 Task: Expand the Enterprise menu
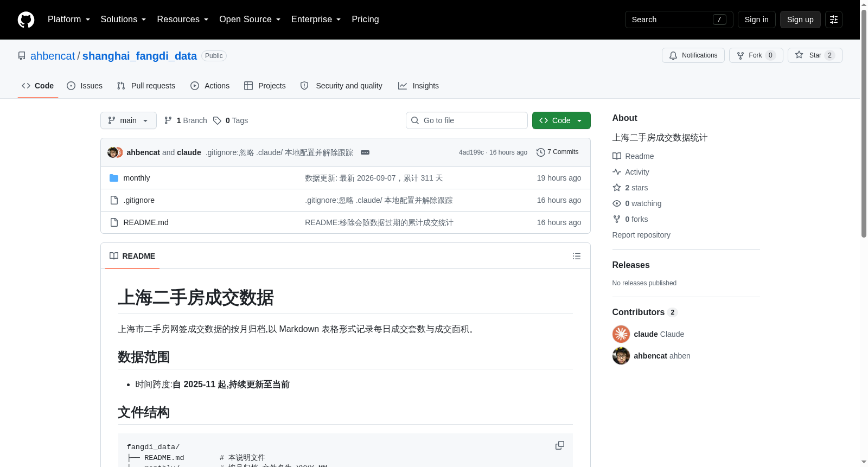click(316, 20)
